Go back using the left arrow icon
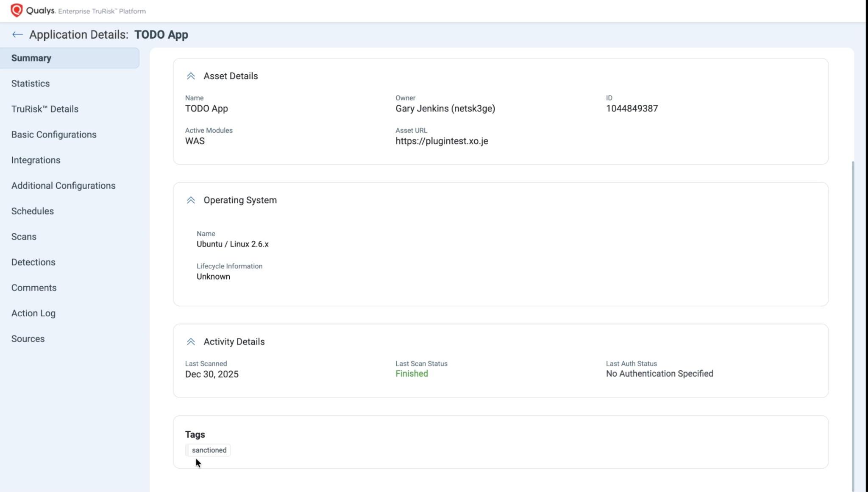This screenshot has height=492, width=868. [x=17, y=35]
